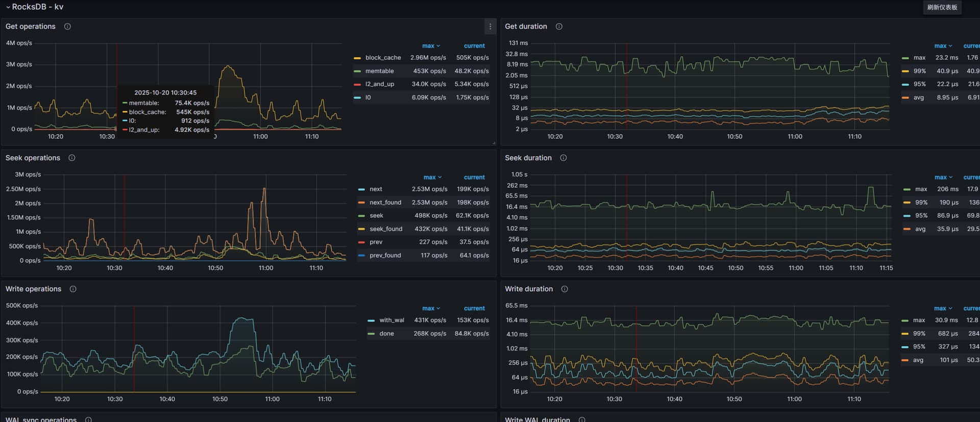Click info icon next to Get duration
This screenshot has width=980, height=422.
[x=559, y=27]
